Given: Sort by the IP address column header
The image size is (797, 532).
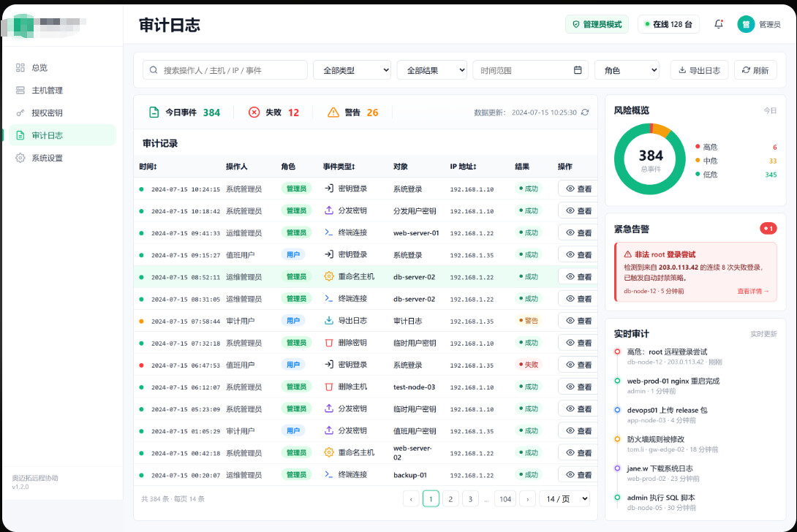Looking at the screenshot, I should (463, 166).
